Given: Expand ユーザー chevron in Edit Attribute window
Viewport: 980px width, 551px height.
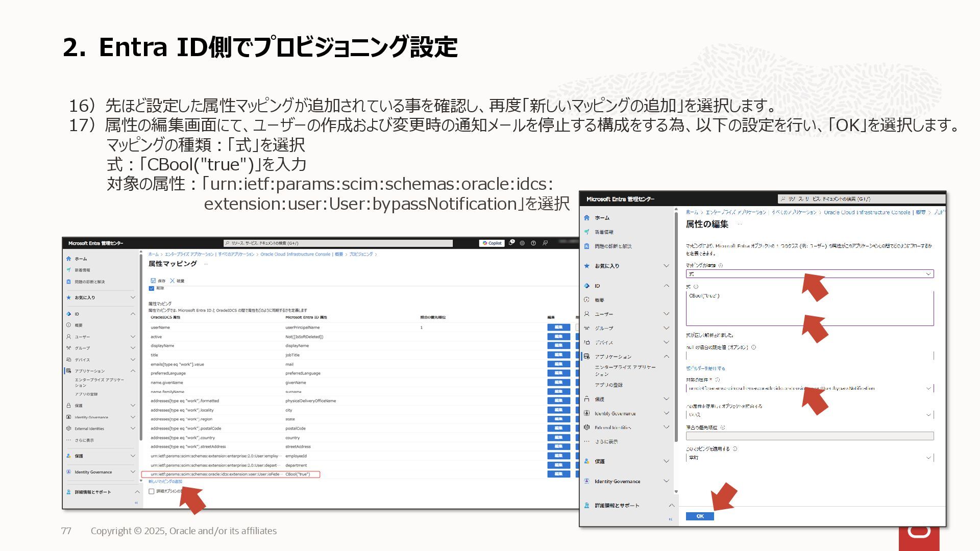Looking at the screenshot, I should (666, 314).
